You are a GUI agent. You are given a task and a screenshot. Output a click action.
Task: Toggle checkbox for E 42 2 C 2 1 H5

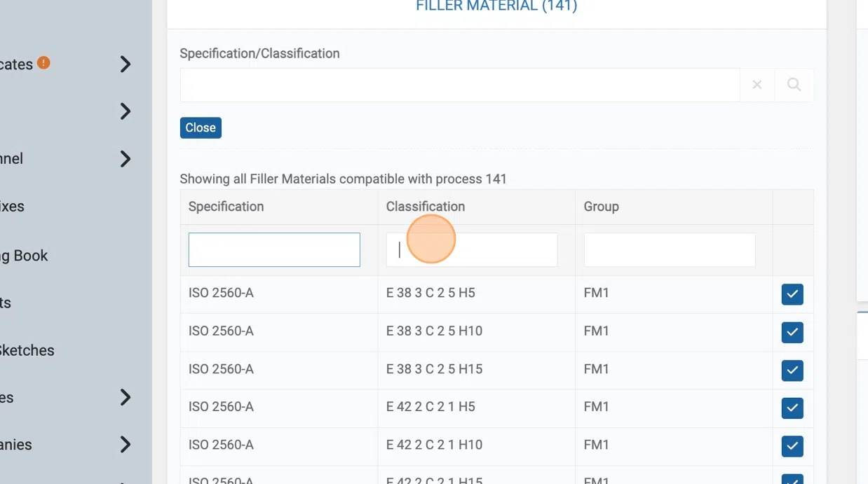coord(792,408)
